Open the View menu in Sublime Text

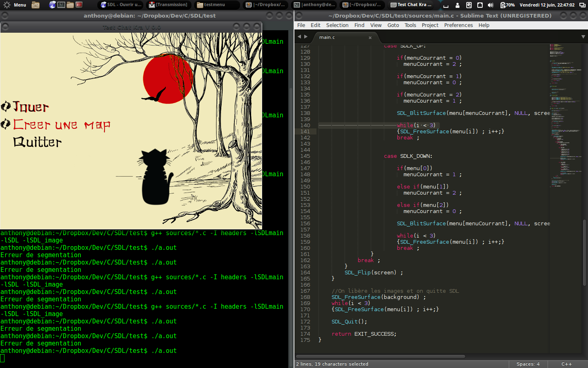click(x=376, y=25)
